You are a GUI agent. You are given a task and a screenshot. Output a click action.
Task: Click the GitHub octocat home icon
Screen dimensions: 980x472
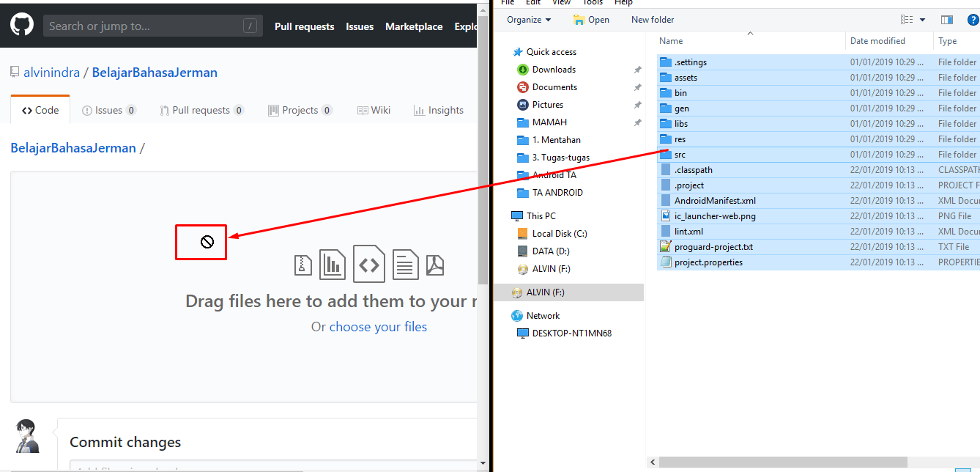pos(21,24)
